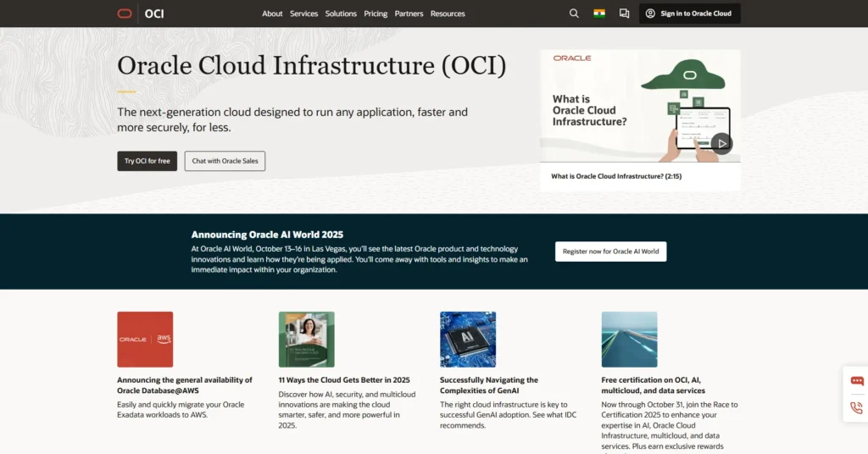Click the OCI header text link

[154, 14]
